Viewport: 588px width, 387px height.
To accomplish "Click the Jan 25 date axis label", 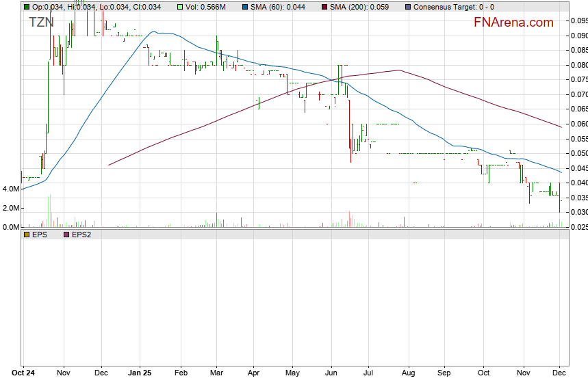I will click(x=140, y=374).
